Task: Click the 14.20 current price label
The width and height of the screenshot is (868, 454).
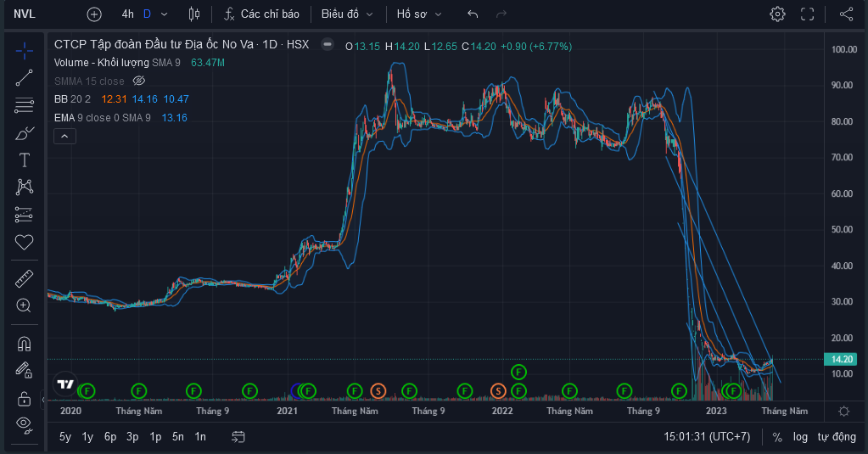Action: click(x=841, y=359)
